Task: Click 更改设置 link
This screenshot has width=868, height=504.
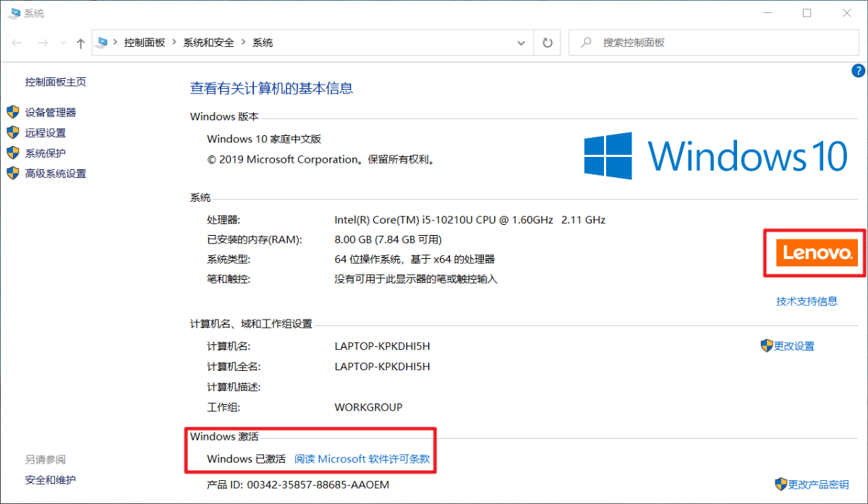Action: (794, 346)
